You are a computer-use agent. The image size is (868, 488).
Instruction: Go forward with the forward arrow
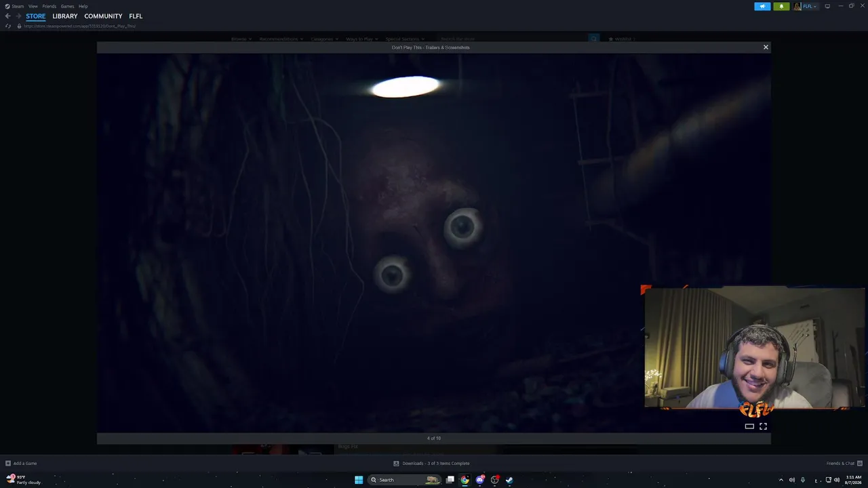pos(19,16)
